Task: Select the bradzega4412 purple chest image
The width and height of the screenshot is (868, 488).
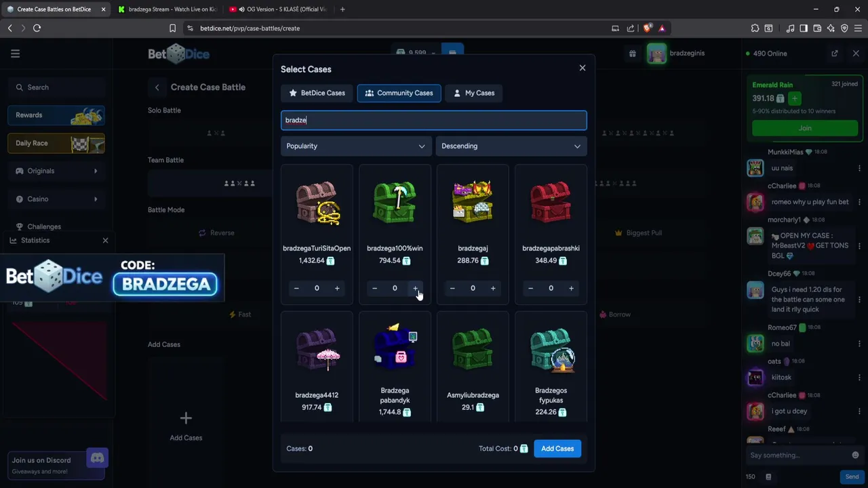Action: tap(317, 349)
